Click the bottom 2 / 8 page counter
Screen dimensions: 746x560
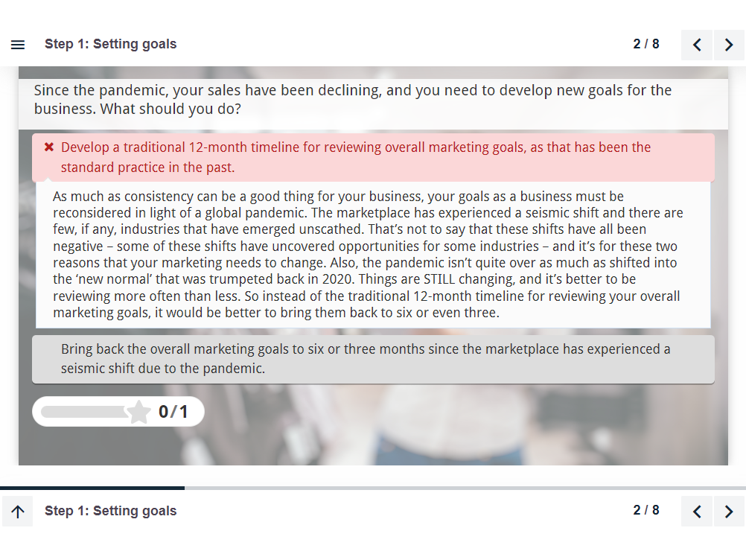(646, 510)
